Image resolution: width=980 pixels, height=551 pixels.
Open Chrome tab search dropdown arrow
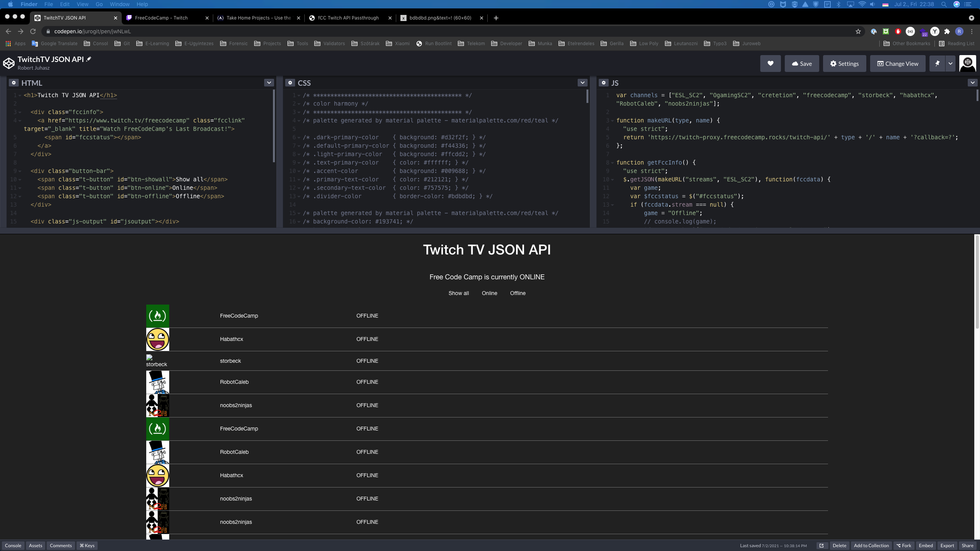971,18
